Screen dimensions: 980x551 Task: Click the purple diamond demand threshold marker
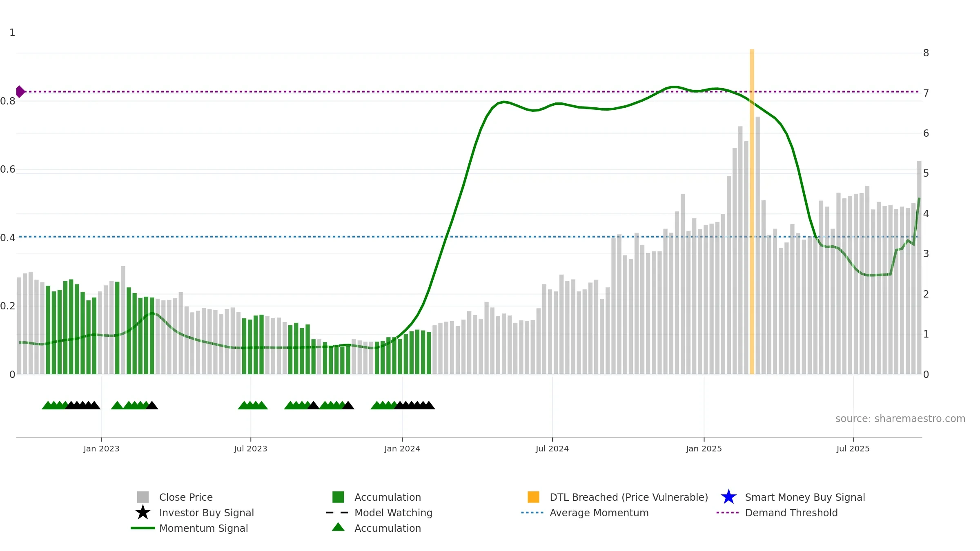click(20, 92)
